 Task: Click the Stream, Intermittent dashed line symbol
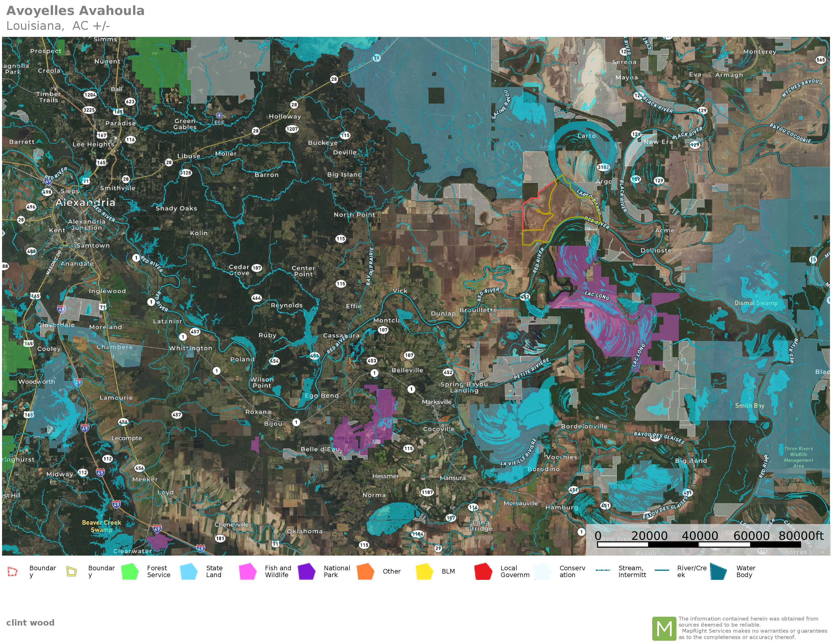603,570
